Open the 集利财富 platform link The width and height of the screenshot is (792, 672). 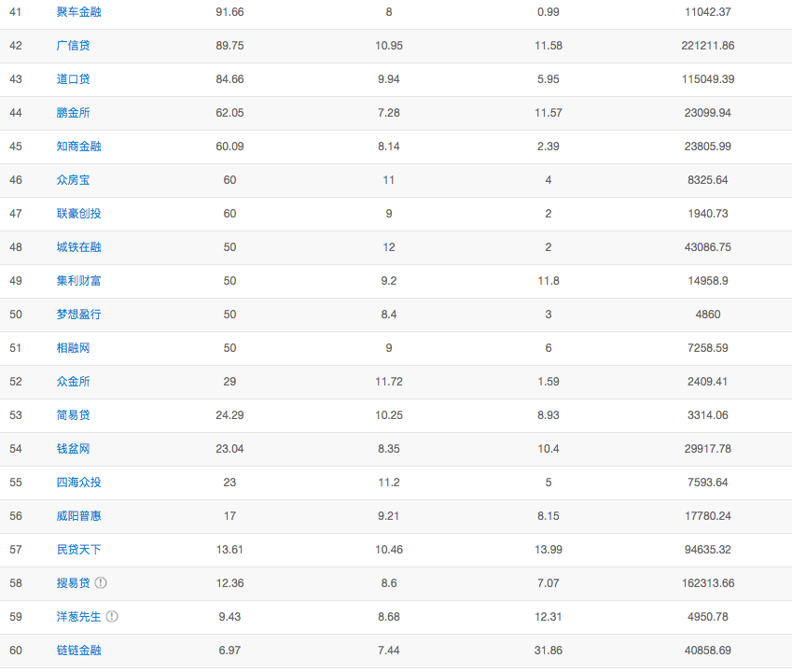coord(78,280)
